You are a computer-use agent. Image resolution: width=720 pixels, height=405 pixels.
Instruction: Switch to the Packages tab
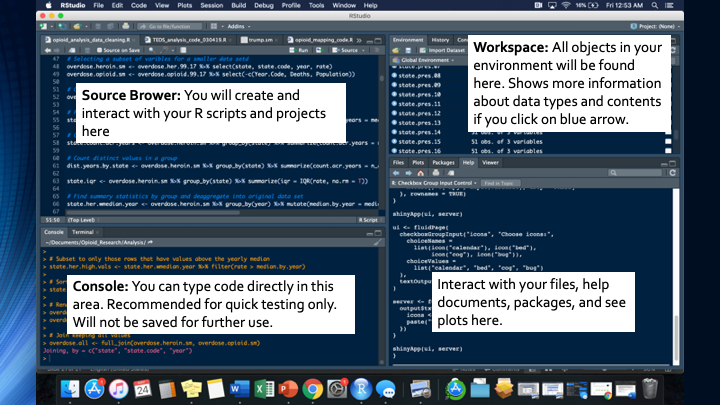443,161
